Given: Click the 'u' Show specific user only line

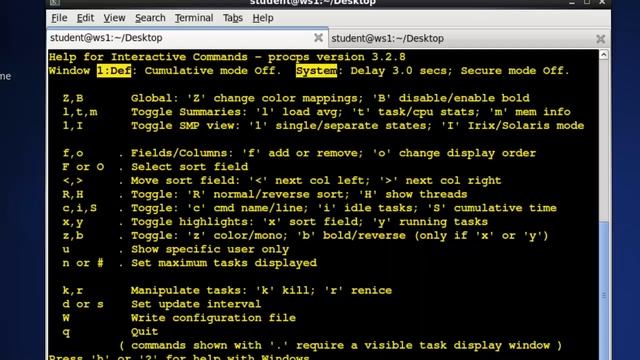Looking at the screenshot, I should tap(176, 249).
